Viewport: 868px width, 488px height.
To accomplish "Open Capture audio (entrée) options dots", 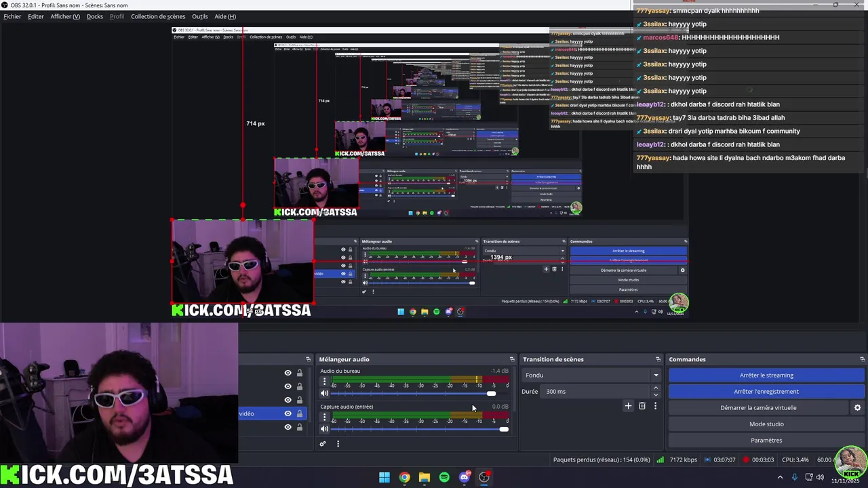I will tap(324, 417).
